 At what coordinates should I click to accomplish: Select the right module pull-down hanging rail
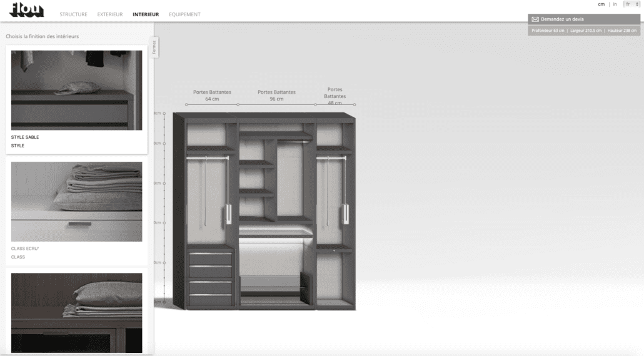coord(332,158)
